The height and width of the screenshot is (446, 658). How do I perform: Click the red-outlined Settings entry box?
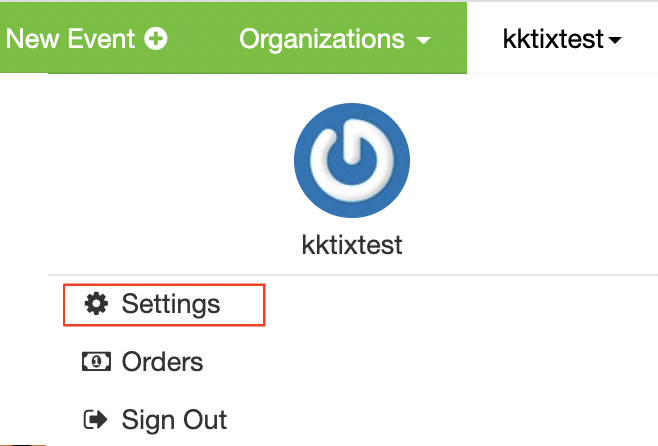point(164,305)
